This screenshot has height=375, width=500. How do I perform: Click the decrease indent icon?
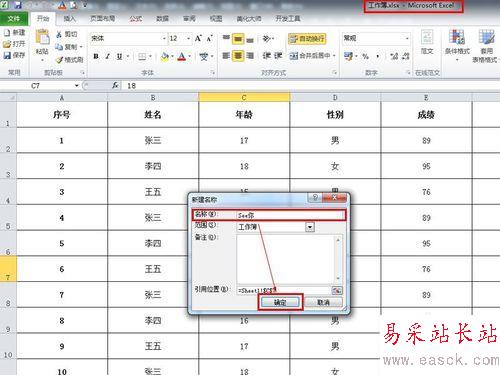click(x=266, y=56)
